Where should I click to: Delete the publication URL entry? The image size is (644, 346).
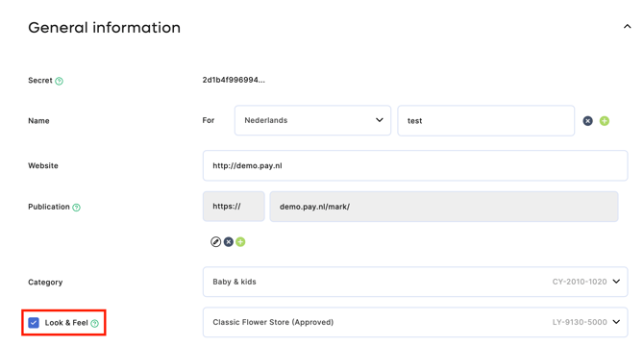click(x=229, y=242)
